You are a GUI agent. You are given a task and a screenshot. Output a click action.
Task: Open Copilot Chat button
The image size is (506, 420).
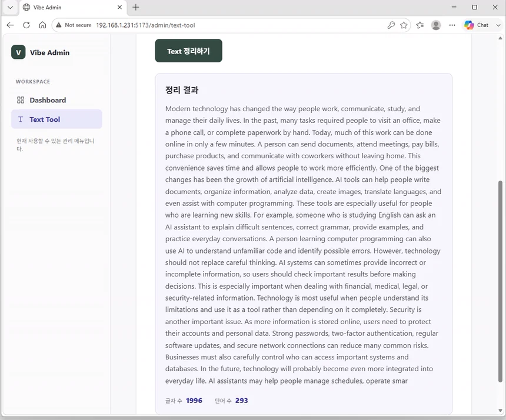pyautogui.click(x=477, y=25)
